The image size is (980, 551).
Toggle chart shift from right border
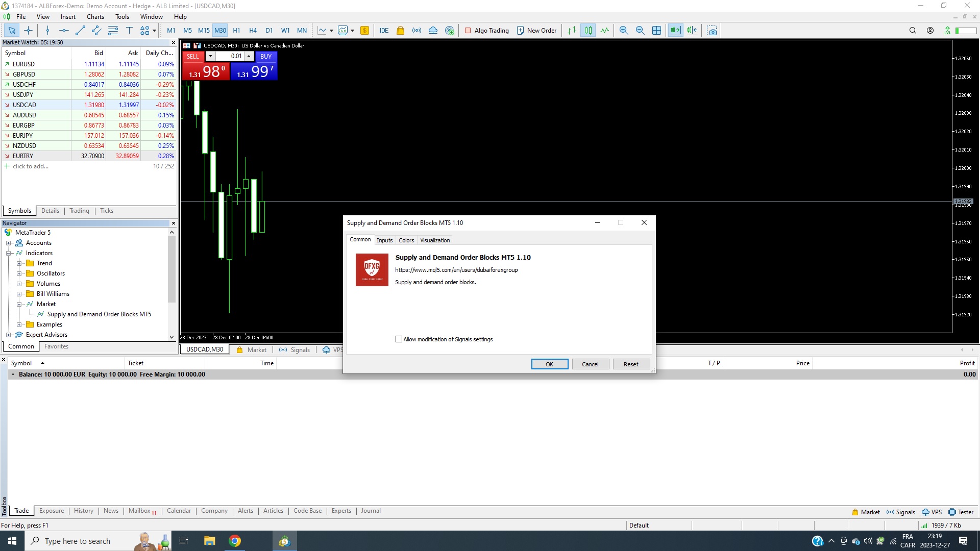692,31
